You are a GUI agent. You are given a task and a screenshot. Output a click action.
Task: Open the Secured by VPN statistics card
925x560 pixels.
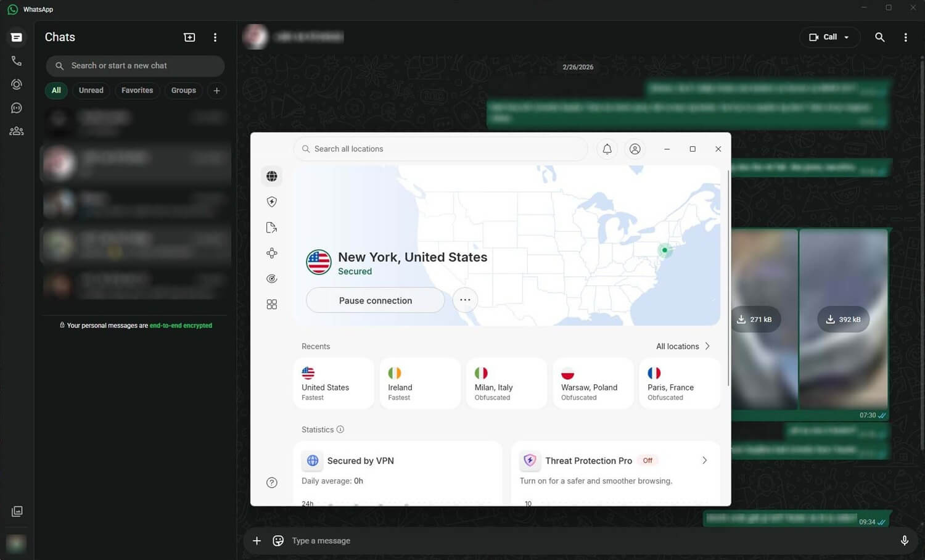(398, 473)
